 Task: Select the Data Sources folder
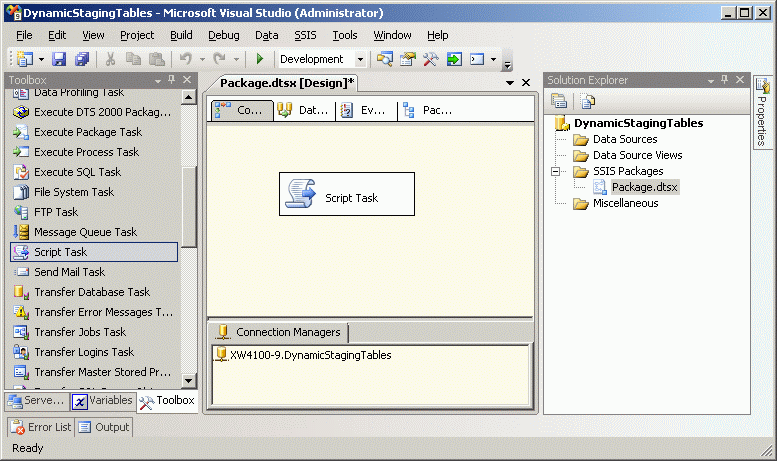(x=625, y=139)
